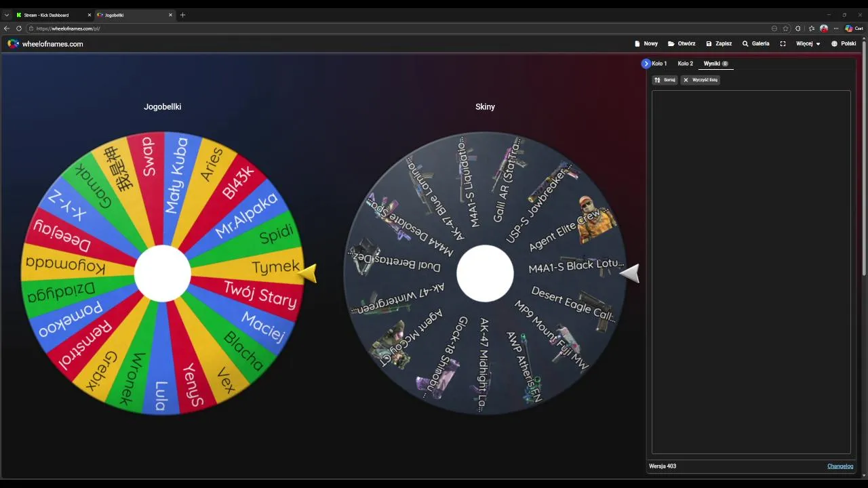
Task: Click the Remstrol wheel slice
Action: (85, 344)
